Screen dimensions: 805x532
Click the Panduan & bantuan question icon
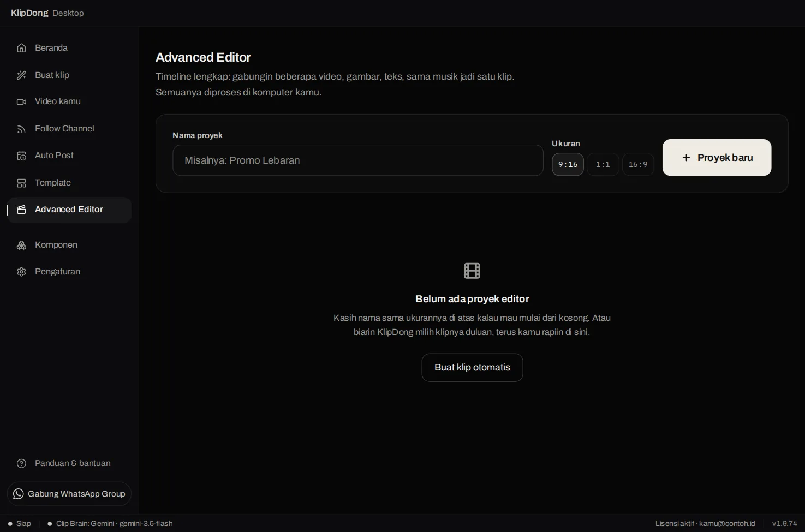click(21, 463)
